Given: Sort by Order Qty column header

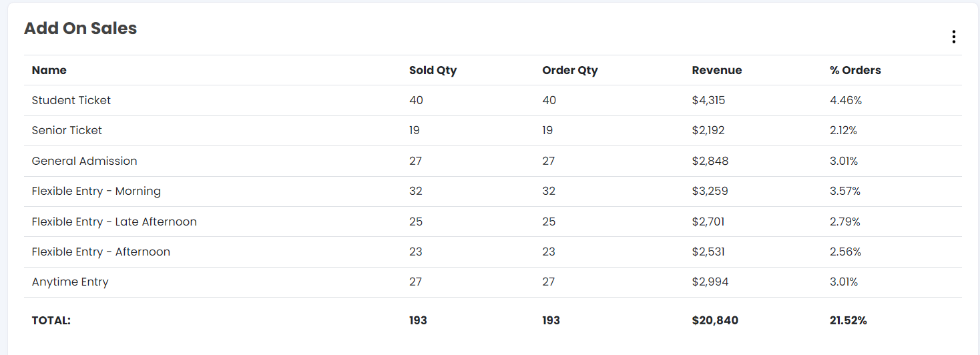Looking at the screenshot, I should tap(569, 70).
